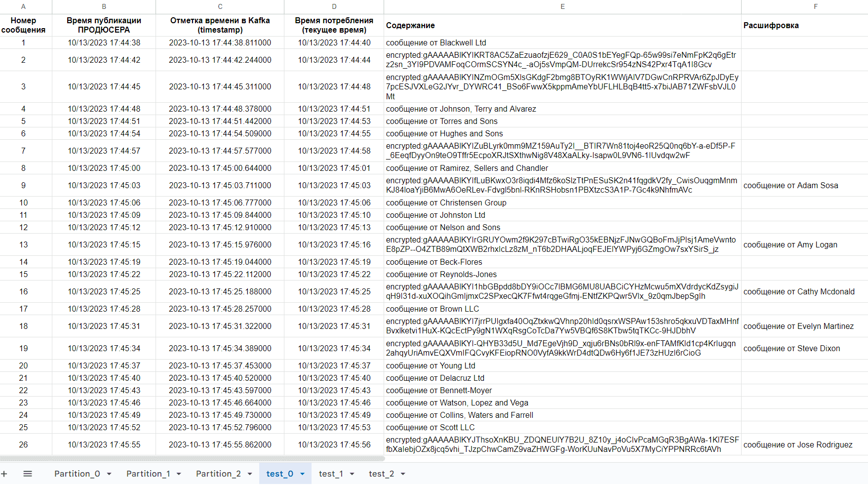Open the all sheets list icon

coord(28,474)
